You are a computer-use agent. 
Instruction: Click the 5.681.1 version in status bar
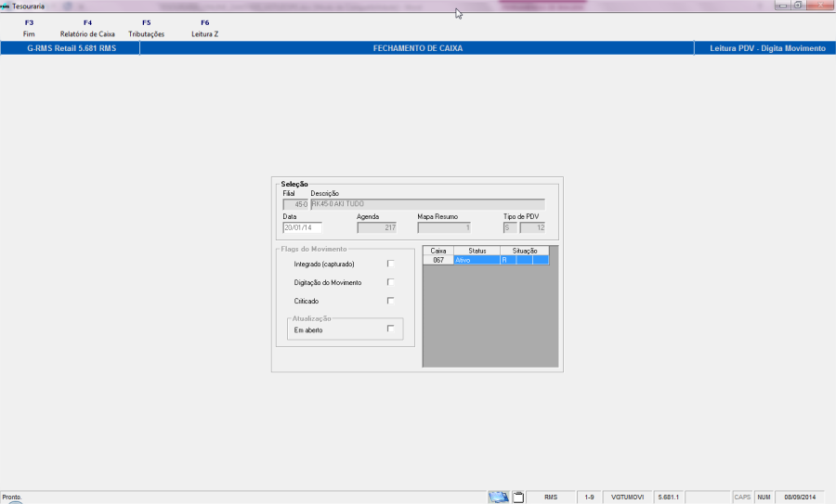tap(669, 498)
